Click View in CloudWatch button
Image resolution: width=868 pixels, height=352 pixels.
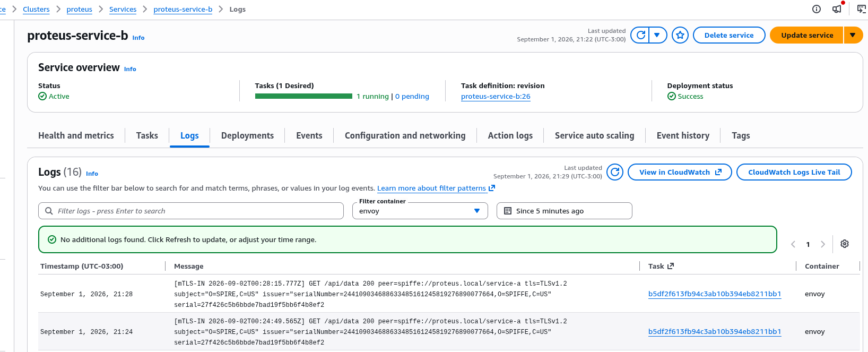click(x=680, y=172)
